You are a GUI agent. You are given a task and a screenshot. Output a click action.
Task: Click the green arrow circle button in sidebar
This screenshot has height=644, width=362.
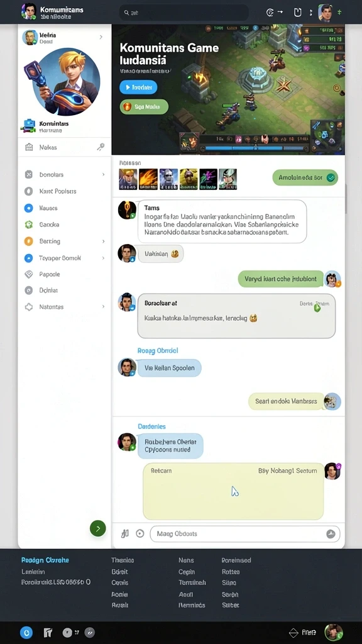pyautogui.click(x=97, y=528)
